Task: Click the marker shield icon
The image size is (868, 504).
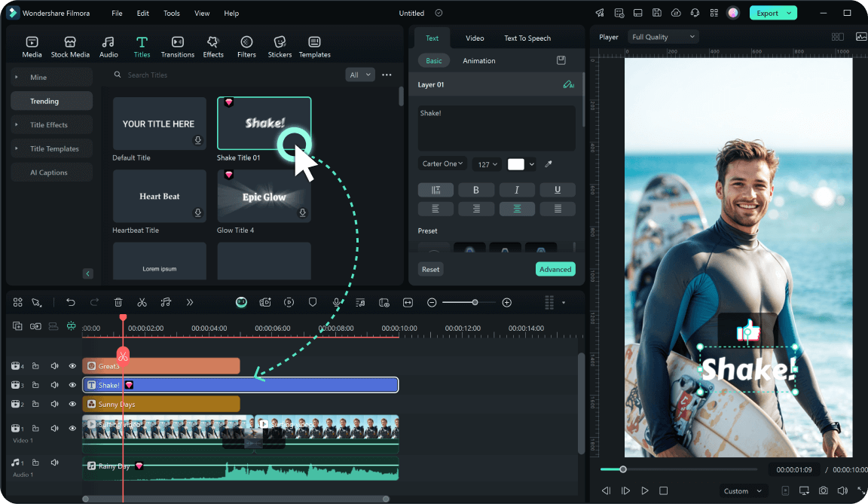Action: click(313, 302)
